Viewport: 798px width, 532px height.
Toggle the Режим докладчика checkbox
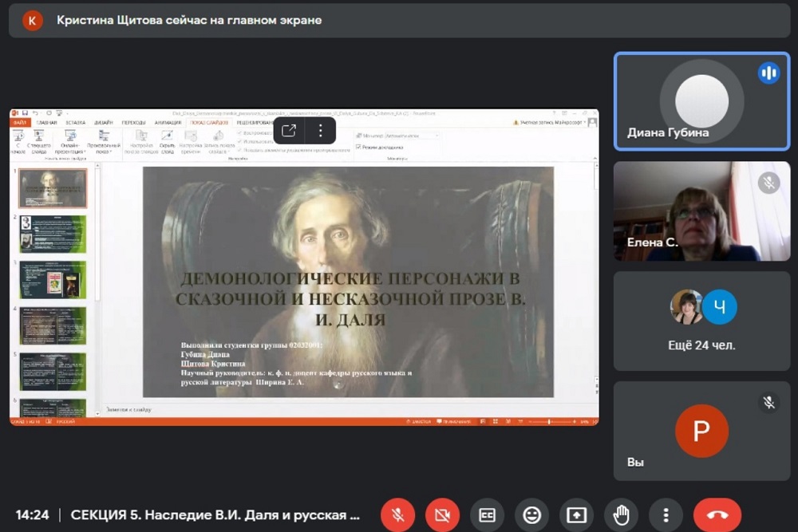coord(358,147)
